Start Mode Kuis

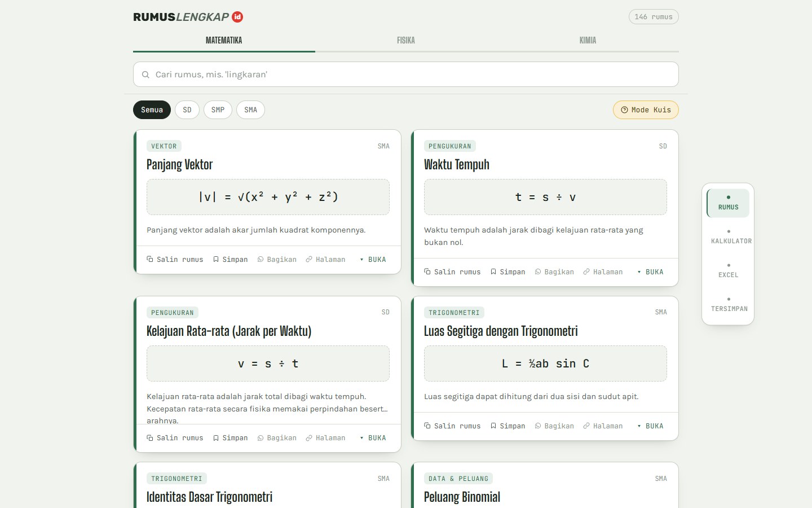click(646, 110)
